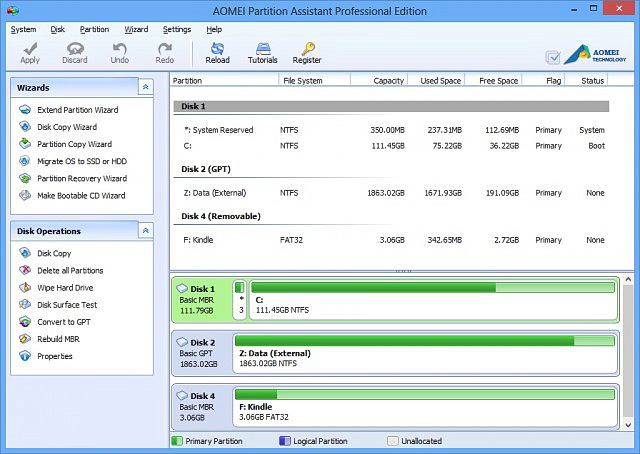The width and height of the screenshot is (640, 454).
Task: Open the Settings menu
Action: [x=177, y=29]
